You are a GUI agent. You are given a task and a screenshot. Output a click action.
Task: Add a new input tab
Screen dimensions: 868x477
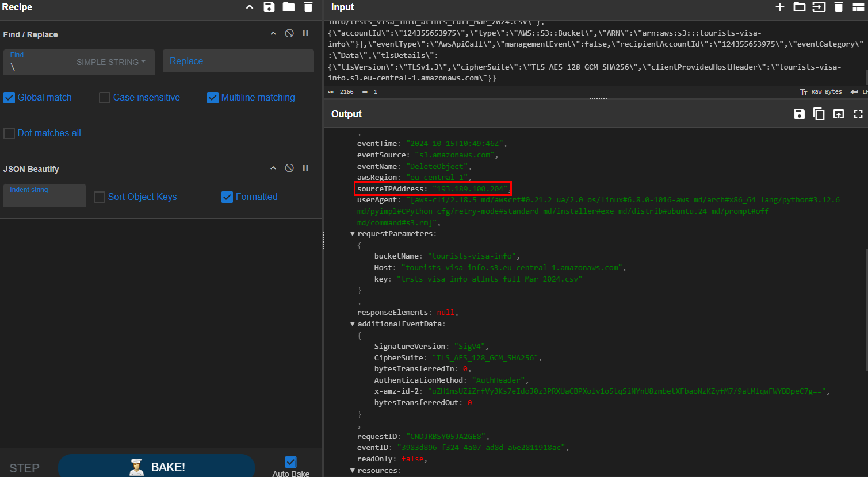[x=779, y=7]
